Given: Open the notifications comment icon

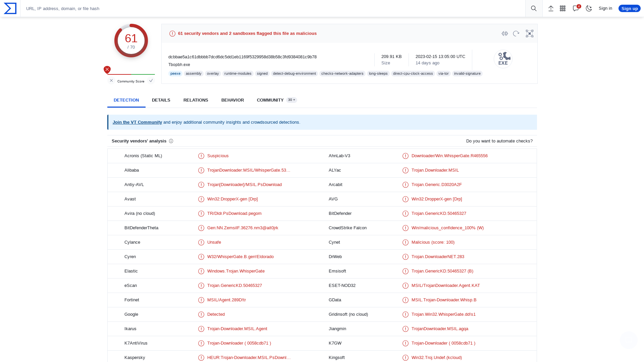Looking at the screenshot, I should coord(576,8).
